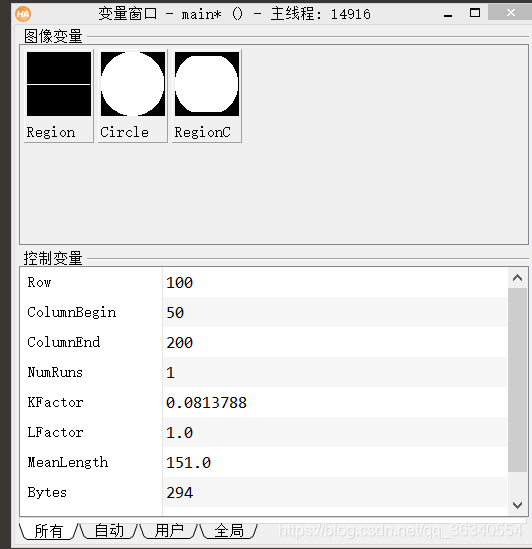
Task: Select the MeanLength variable name
Action: tap(68, 463)
